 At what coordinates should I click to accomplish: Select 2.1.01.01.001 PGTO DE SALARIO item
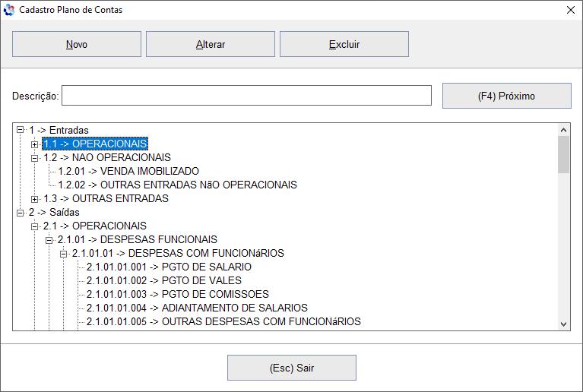(169, 267)
